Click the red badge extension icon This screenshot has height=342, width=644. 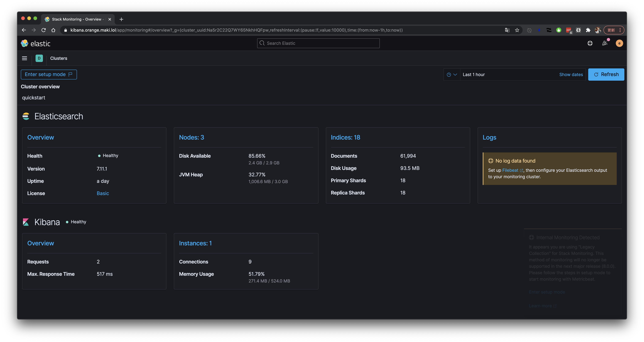569,31
